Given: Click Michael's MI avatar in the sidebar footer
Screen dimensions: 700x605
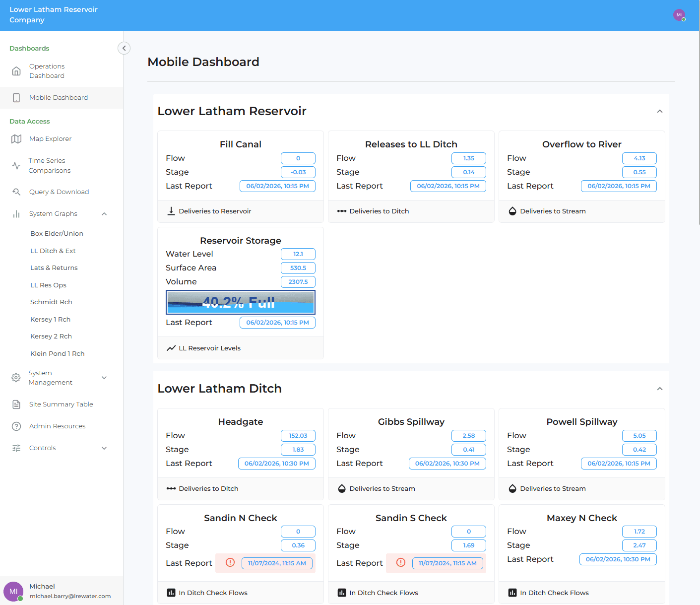Looking at the screenshot, I should coord(13,592).
